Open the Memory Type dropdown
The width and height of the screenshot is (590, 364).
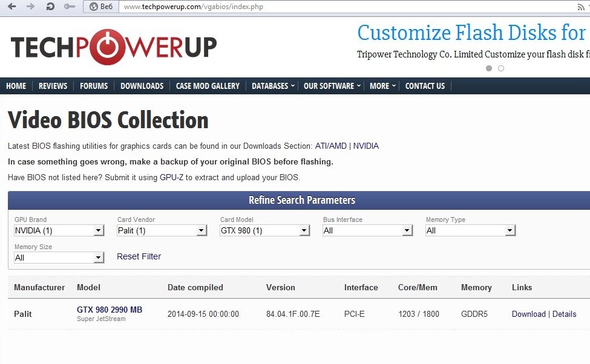coord(470,230)
